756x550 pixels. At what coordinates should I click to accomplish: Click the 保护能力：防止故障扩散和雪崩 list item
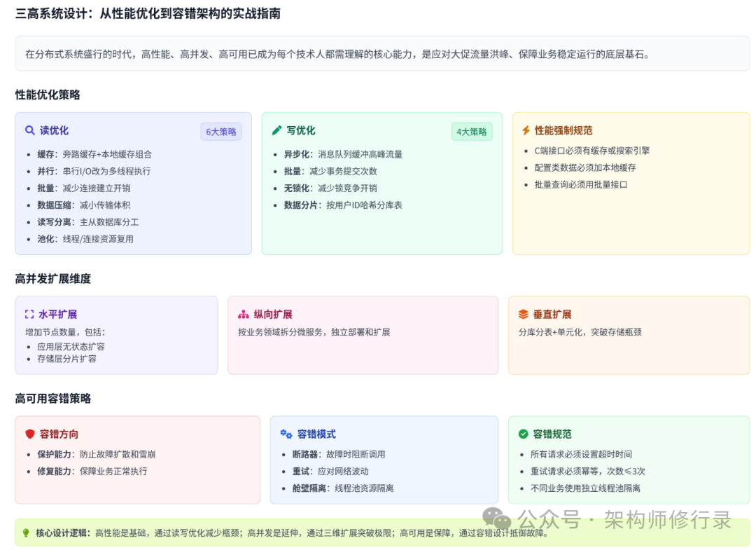point(97,455)
